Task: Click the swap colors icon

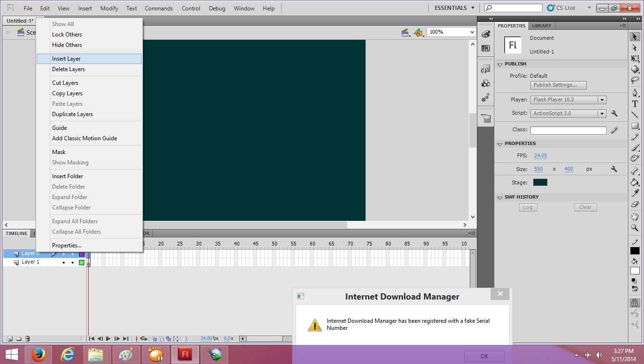Action: [x=635, y=288]
